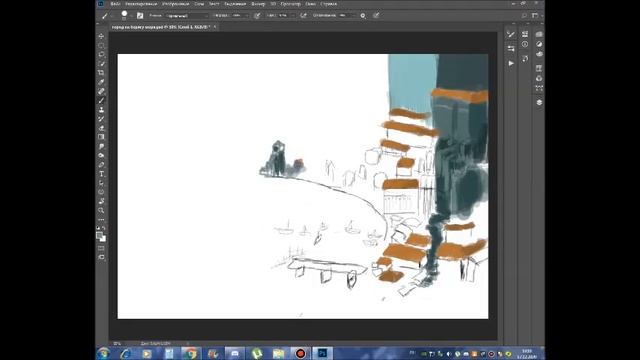Open the extra tools ellipsis menu
This screenshot has width=640, height=360.
coord(101,220)
